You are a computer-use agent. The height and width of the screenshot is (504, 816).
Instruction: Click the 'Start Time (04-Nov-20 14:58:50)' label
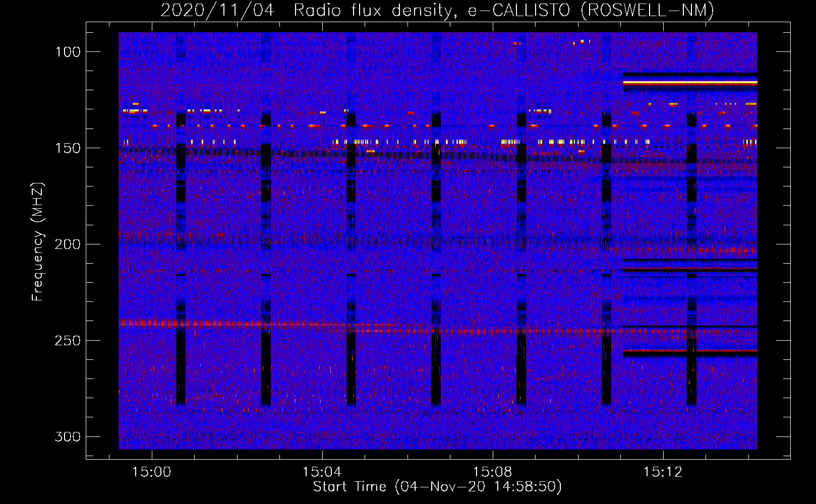[437, 487]
